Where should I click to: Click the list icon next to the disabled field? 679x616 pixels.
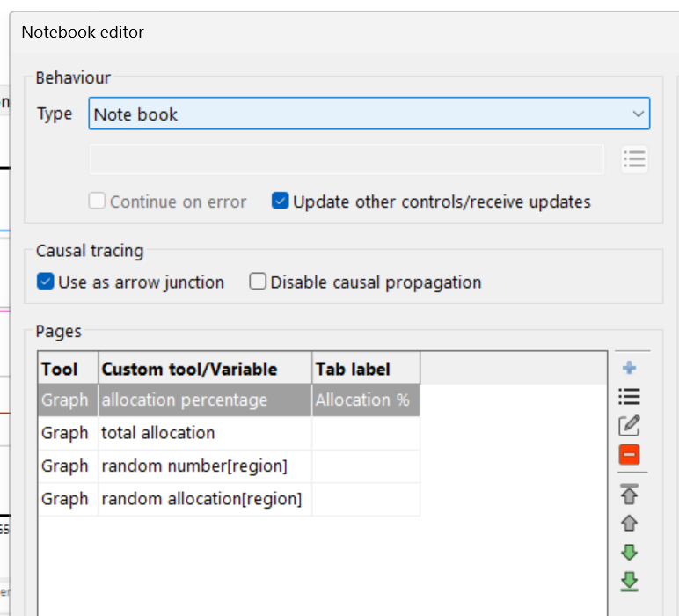[x=634, y=159]
